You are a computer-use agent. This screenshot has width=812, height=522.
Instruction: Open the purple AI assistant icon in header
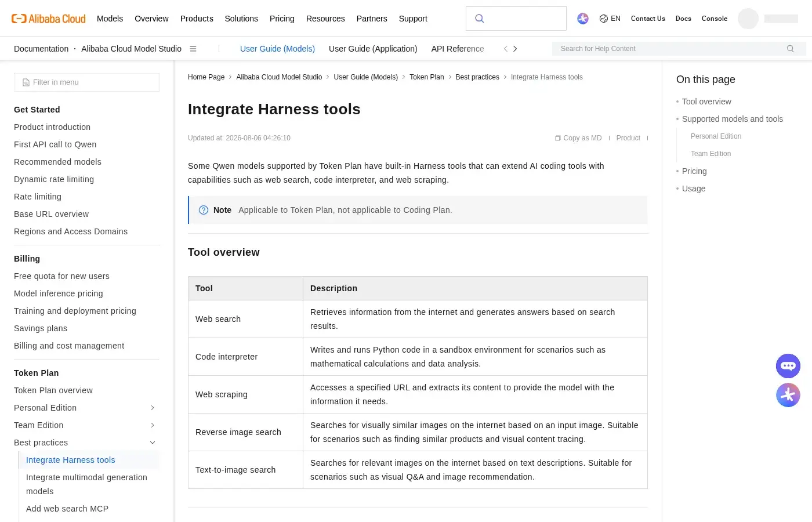[x=583, y=19]
